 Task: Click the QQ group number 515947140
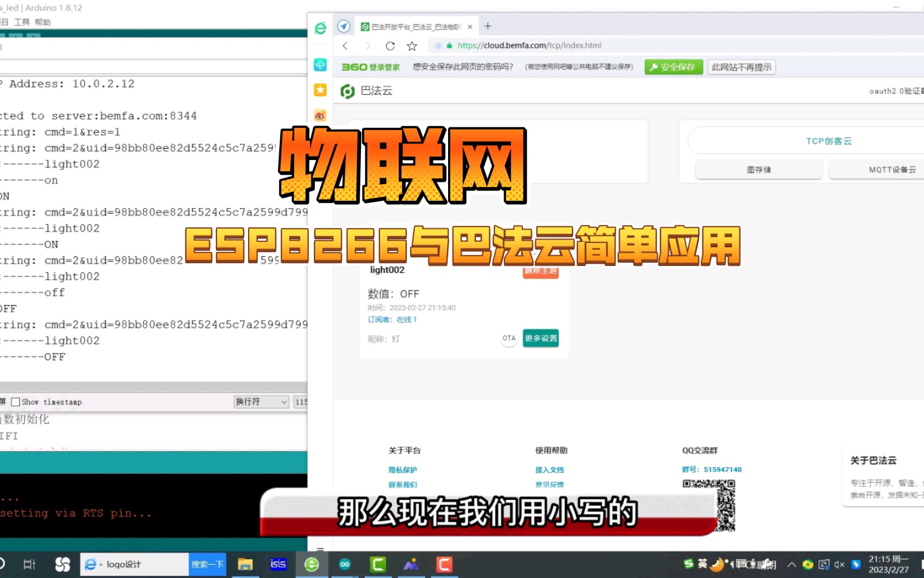722,469
